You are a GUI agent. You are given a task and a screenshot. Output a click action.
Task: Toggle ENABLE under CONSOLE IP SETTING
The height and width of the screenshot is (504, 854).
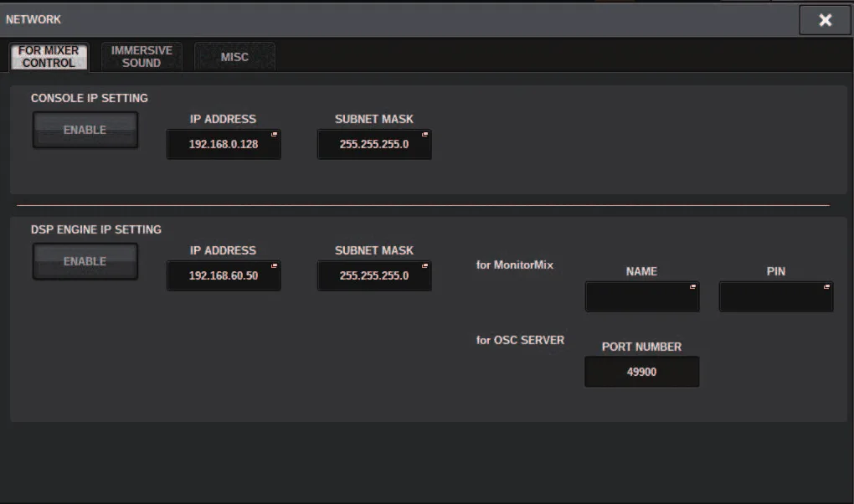pyautogui.click(x=85, y=130)
